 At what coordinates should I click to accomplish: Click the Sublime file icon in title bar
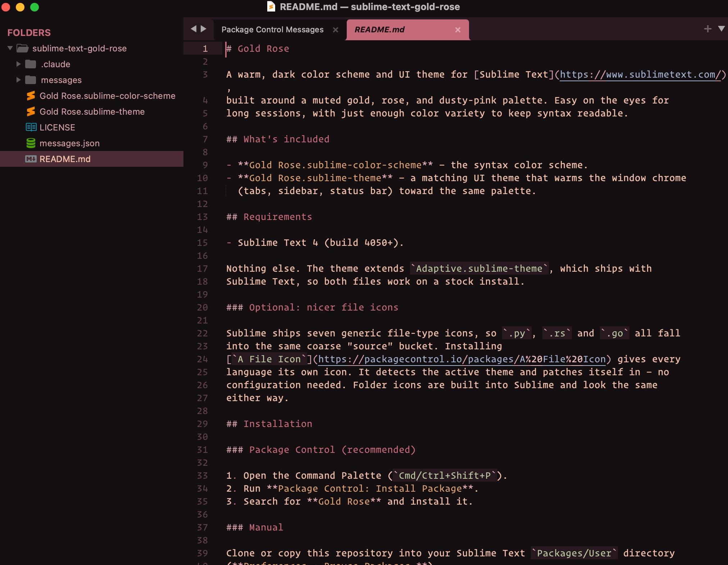click(x=271, y=6)
